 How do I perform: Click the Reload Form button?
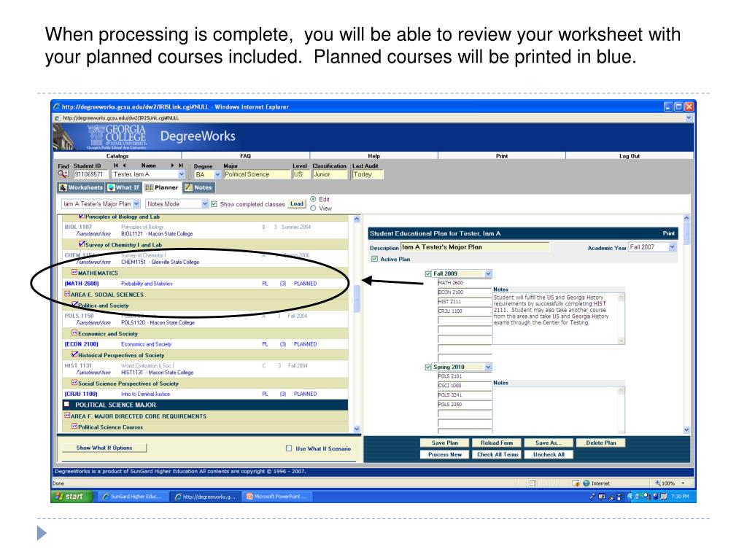pyautogui.click(x=497, y=443)
